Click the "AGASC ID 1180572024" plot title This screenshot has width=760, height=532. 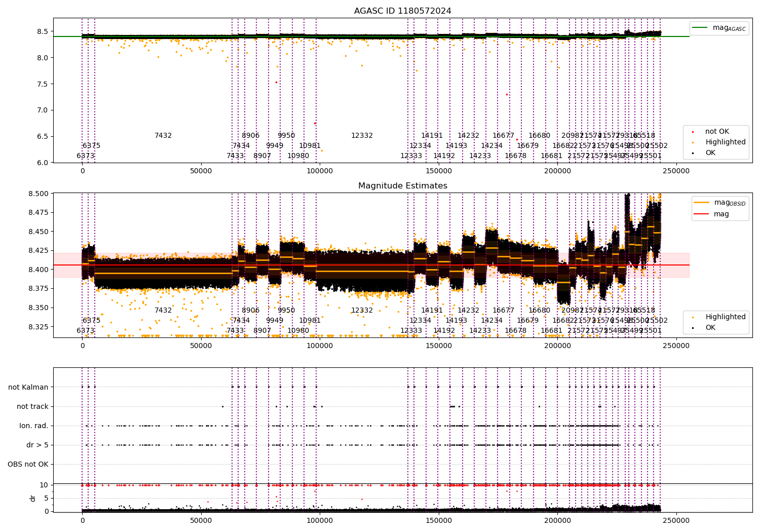pos(402,11)
